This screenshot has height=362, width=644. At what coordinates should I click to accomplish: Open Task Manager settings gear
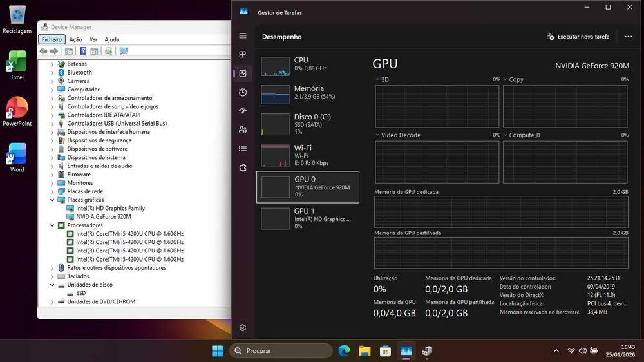tap(243, 327)
